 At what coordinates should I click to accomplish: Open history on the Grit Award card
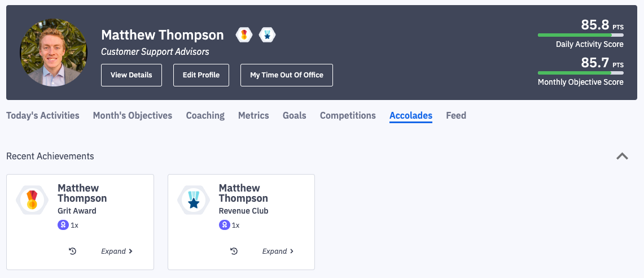click(x=72, y=251)
